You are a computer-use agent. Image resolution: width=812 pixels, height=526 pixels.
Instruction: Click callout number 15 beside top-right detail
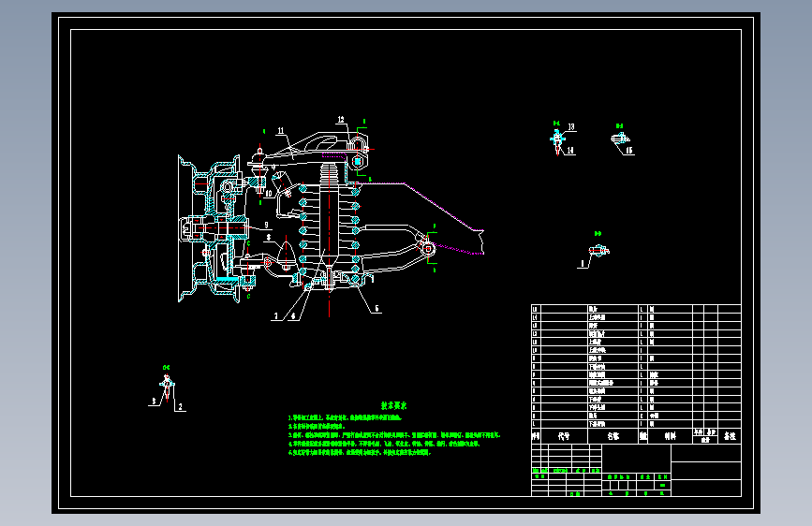click(628, 151)
